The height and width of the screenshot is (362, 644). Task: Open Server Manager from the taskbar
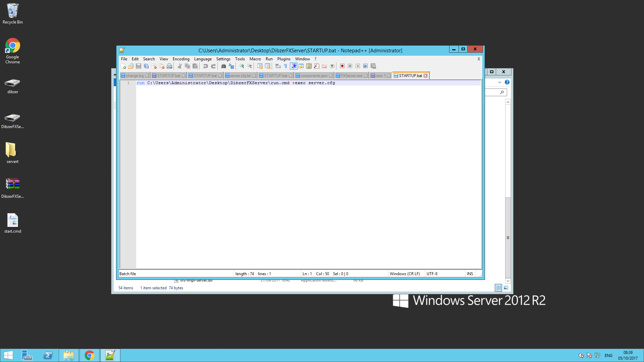pyautogui.click(x=27, y=355)
